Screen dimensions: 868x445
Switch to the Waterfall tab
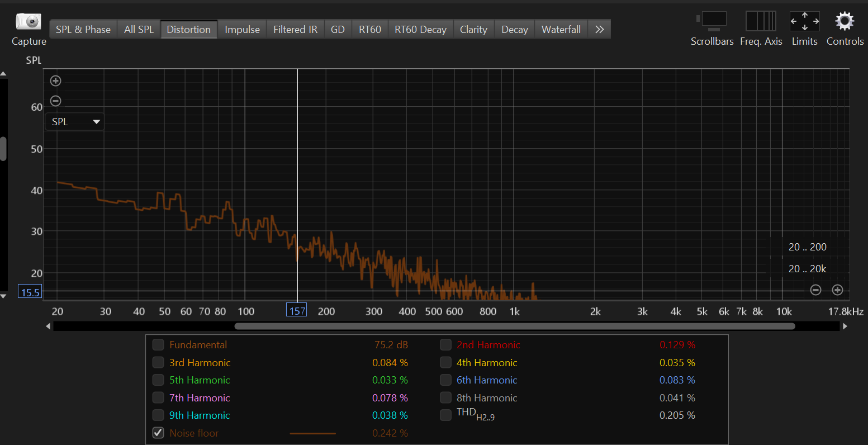click(x=561, y=30)
